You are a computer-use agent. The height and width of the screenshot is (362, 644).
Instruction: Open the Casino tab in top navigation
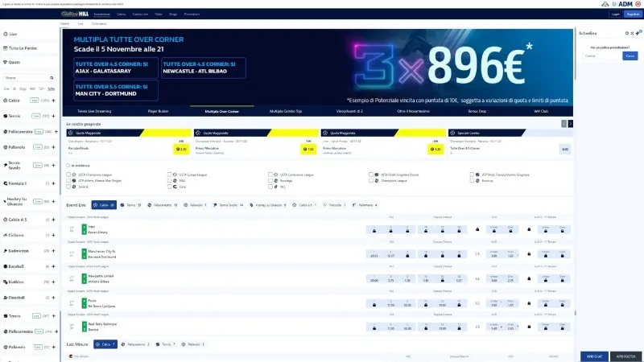pyautogui.click(x=122, y=14)
